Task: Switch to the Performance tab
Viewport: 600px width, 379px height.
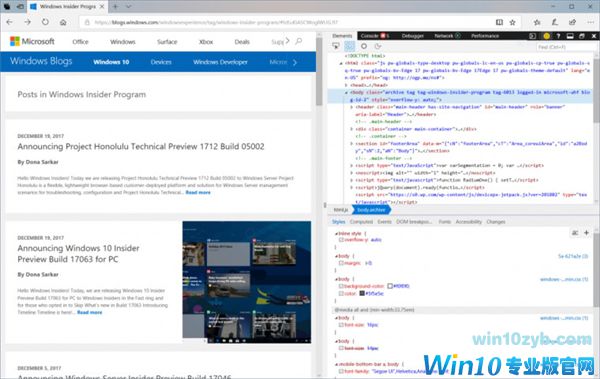Action: click(485, 36)
